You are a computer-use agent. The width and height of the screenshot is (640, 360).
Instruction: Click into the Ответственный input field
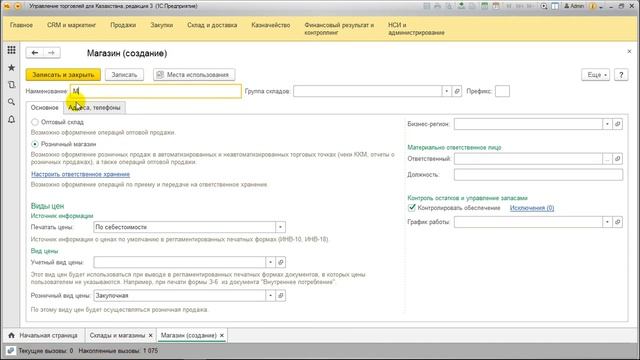point(528,159)
